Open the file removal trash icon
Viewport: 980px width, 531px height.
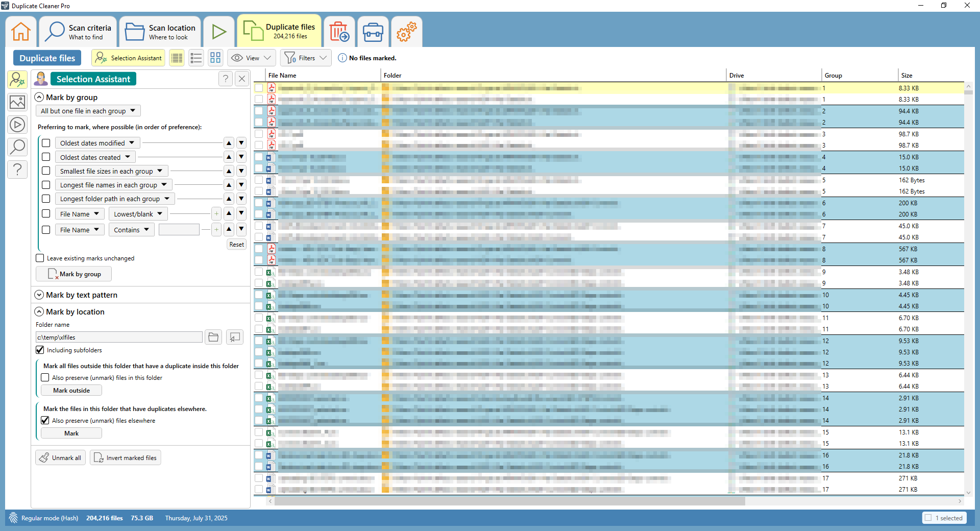339,32
